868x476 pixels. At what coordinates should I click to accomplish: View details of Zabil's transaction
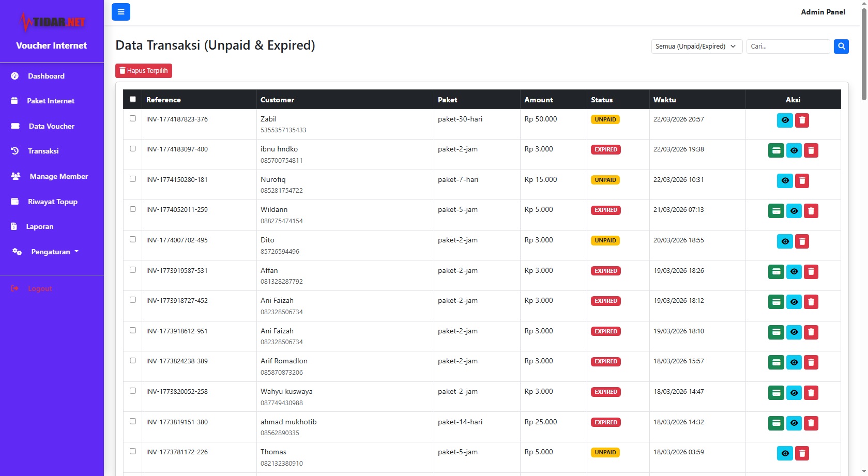coord(785,120)
